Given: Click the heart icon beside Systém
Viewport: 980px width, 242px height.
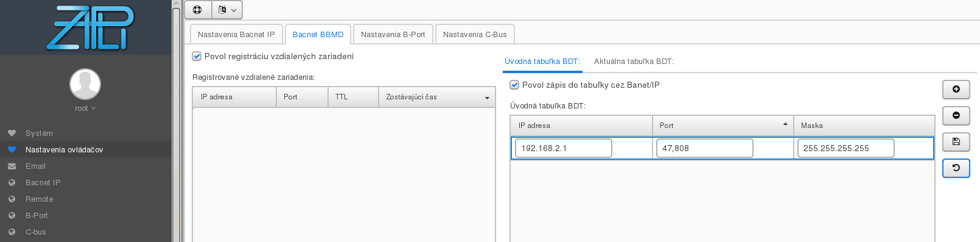Looking at the screenshot, I should coord(12,133).
